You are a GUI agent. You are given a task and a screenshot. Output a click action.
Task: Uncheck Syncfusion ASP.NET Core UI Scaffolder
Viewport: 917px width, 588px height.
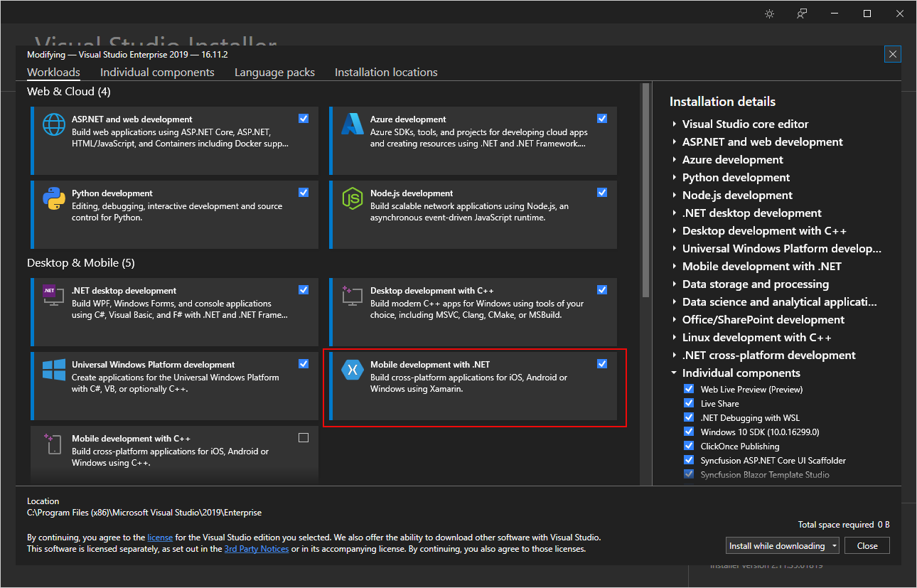[x=688, y=460]
